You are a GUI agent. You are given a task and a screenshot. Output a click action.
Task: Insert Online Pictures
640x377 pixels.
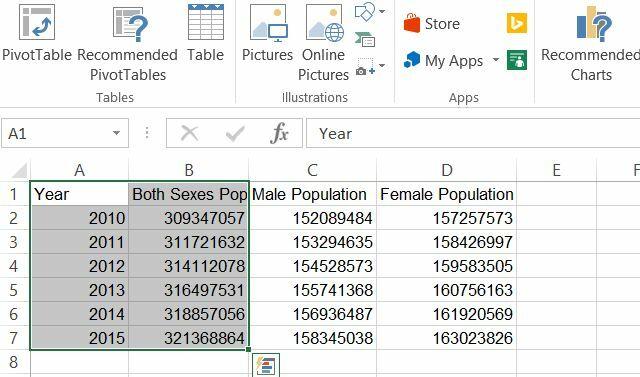pyautogui.click(x=324, y=43)
